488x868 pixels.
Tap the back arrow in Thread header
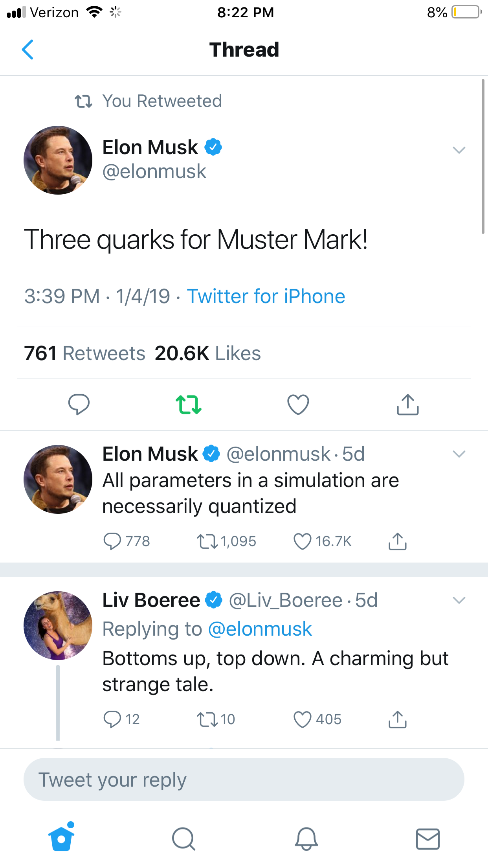pyautogui.click(x=28, y=50)
